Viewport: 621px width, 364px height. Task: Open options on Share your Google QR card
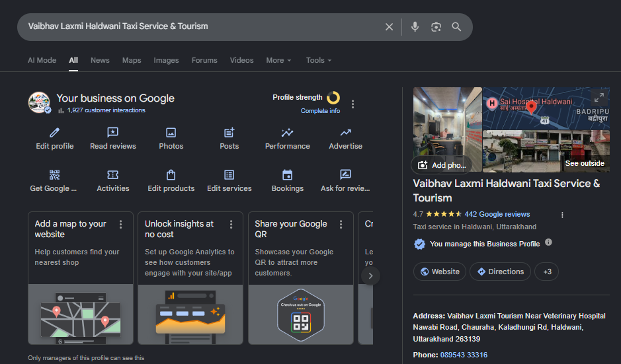[341, 225]
